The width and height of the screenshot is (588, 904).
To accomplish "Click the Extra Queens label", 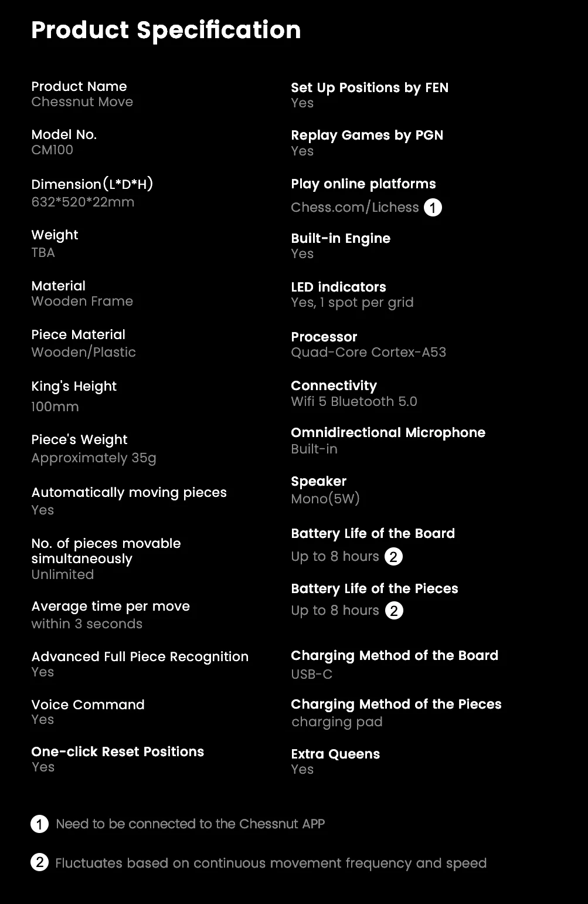I will (x=335, y=754).
